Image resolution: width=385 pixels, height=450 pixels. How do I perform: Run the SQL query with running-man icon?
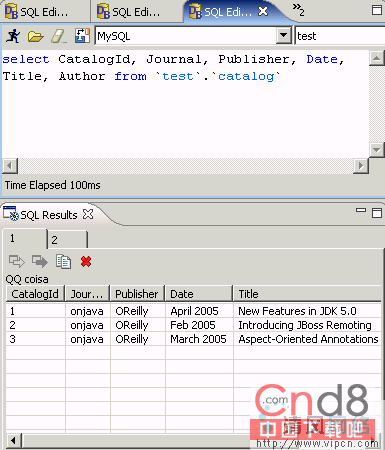(x=13, y=36)
